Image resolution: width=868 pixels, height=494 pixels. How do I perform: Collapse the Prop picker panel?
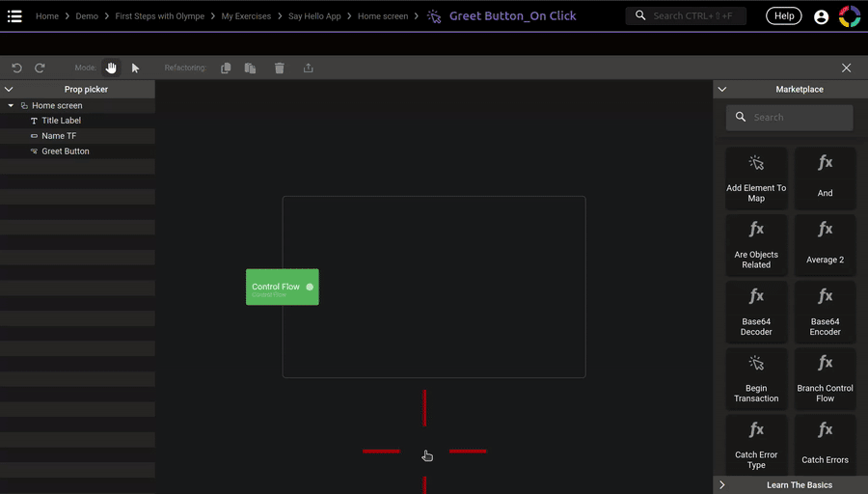9,90
